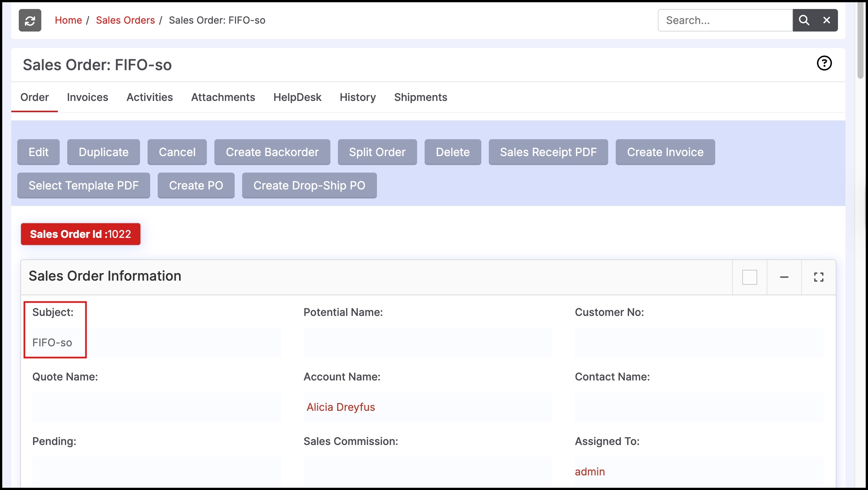Screen dimensions: 868x490
Task: Focus the Search input field
Action: pos(725,20)
